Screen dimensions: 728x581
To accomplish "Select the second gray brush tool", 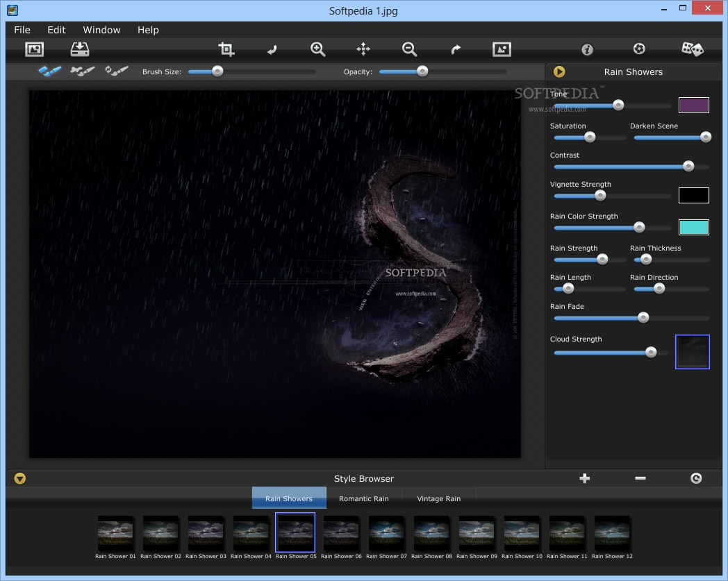I will [82, 71].
